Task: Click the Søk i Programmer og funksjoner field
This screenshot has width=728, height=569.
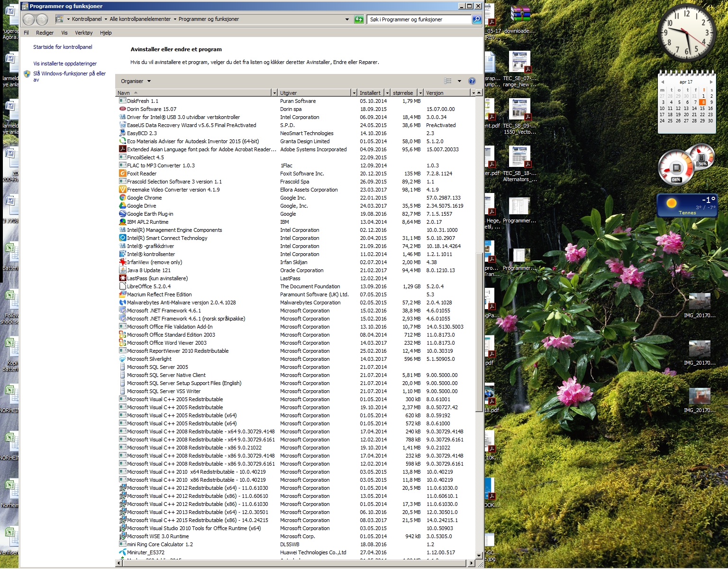Action: click(419, 19)
